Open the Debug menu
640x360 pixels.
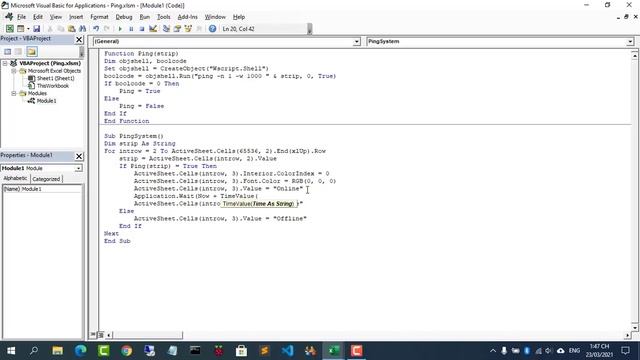[x=124, y=17]
